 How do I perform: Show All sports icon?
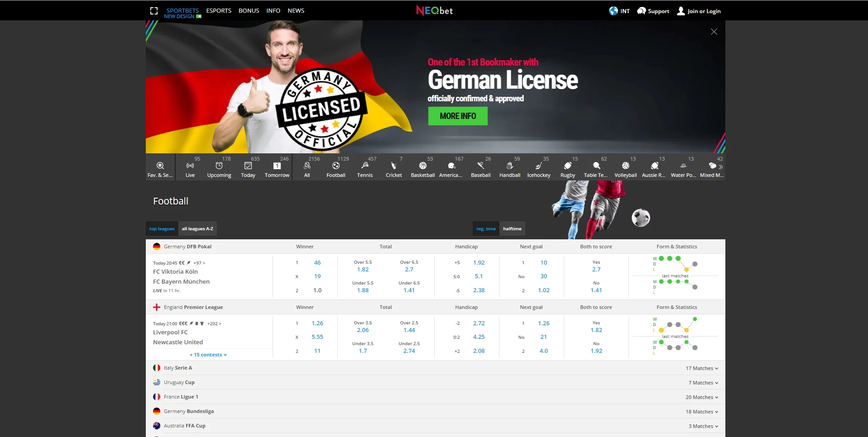[x=307, y=166]
